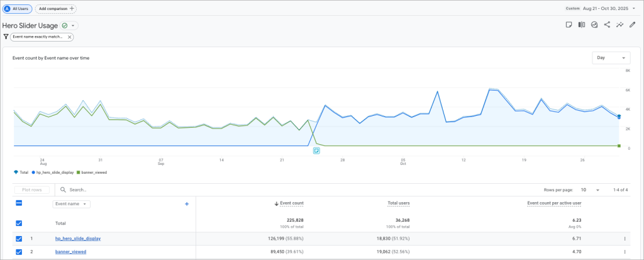The height and width of the screenshot is (260, 644).
Task: Click the compare columns icon
Action: (x=582, y=25)
